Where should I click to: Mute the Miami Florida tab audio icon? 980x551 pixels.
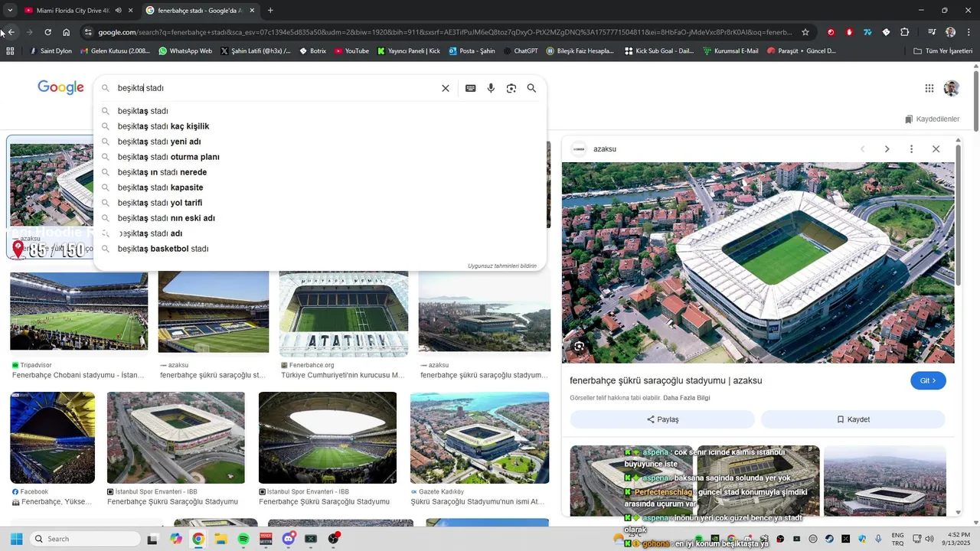pos(118,11)
